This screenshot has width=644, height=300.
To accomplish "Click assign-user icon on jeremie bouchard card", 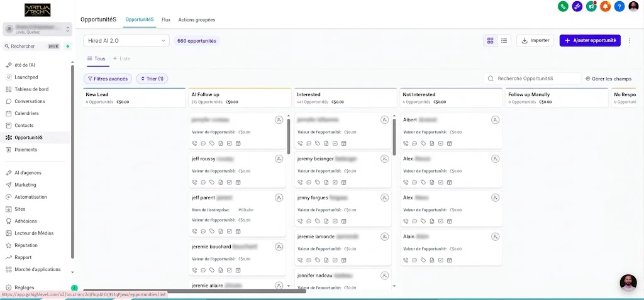I will [x=279, y=247].
